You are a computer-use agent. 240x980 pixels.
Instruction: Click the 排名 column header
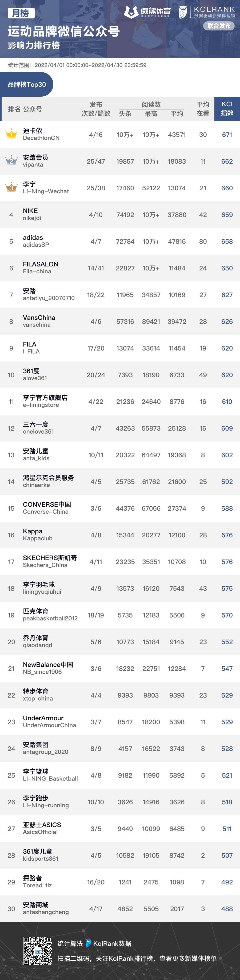14,109
